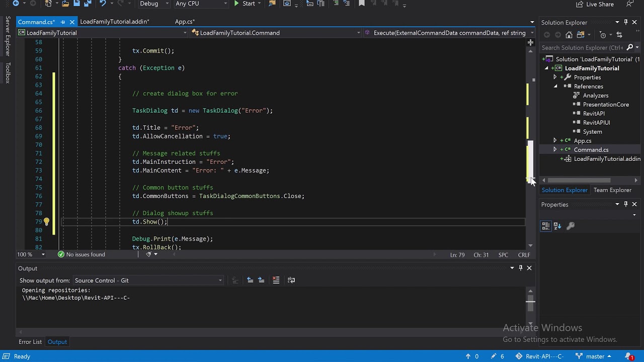Click Sync with Active Document icon
The height and width of the screenshot is (362, 644).
tap(619, 35)
